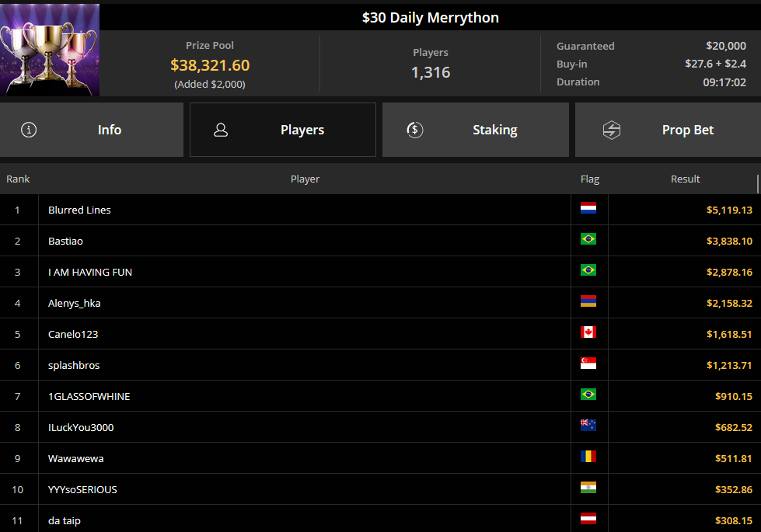Click the Romania flag for Wawawewa
The width and height of the screenshot is (761, 532).
click(x=588, y=457)
